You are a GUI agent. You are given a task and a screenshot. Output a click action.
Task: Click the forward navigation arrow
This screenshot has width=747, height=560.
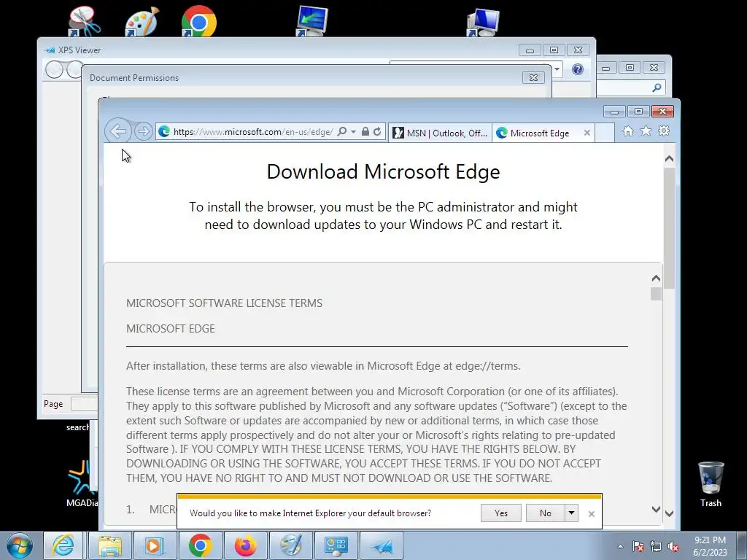point(143,131)
